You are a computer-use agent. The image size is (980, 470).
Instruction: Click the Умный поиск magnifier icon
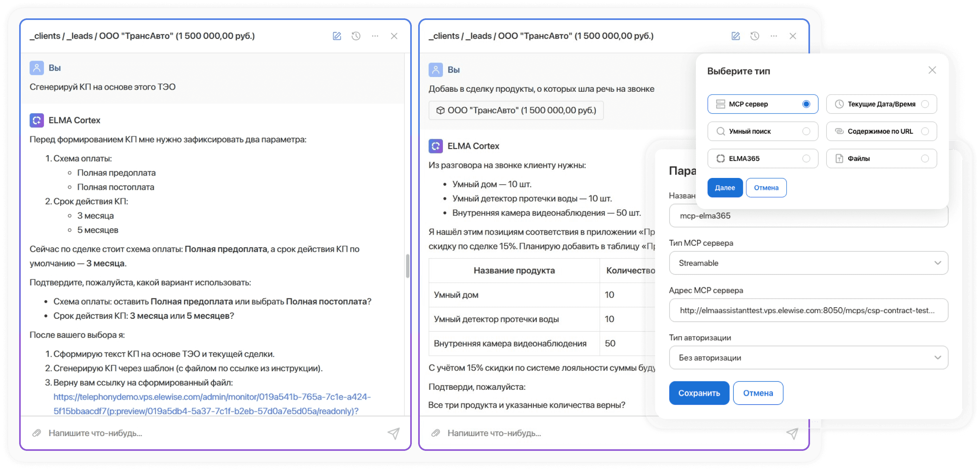721,131
